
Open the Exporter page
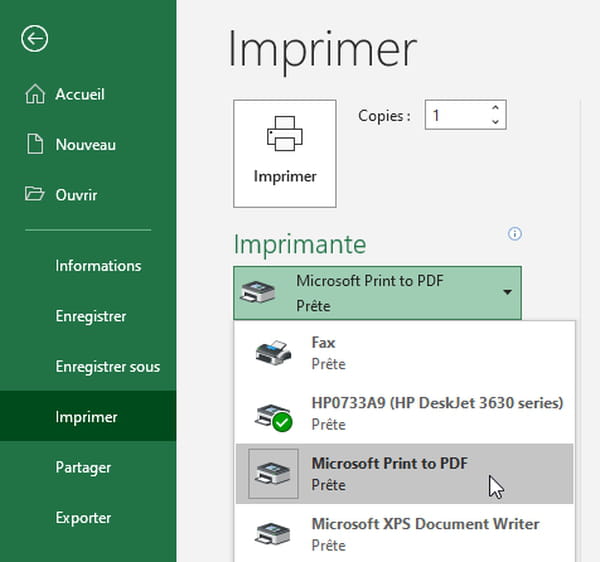(88, 517)
